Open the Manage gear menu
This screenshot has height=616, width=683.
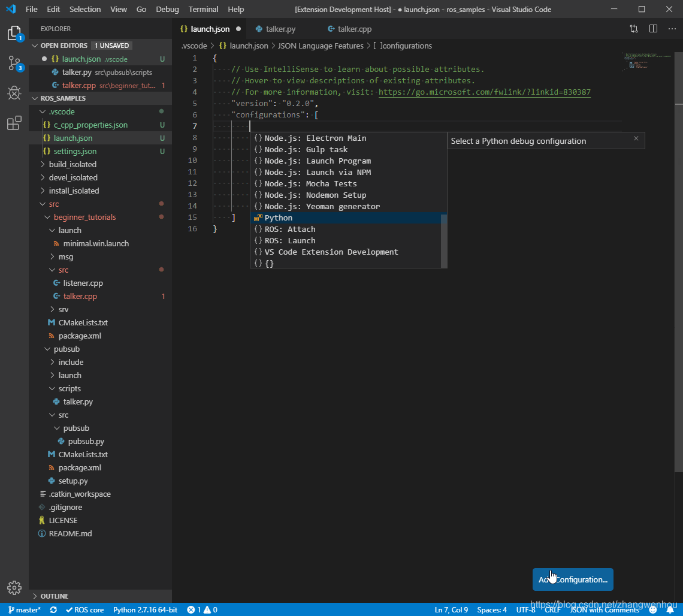pyautogui.click(x=14, y=588)
